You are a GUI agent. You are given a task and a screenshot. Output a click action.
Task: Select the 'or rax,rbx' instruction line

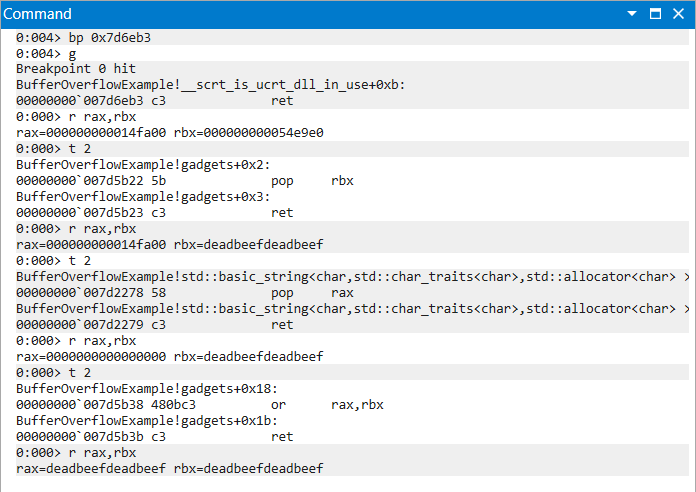point(200,405)
